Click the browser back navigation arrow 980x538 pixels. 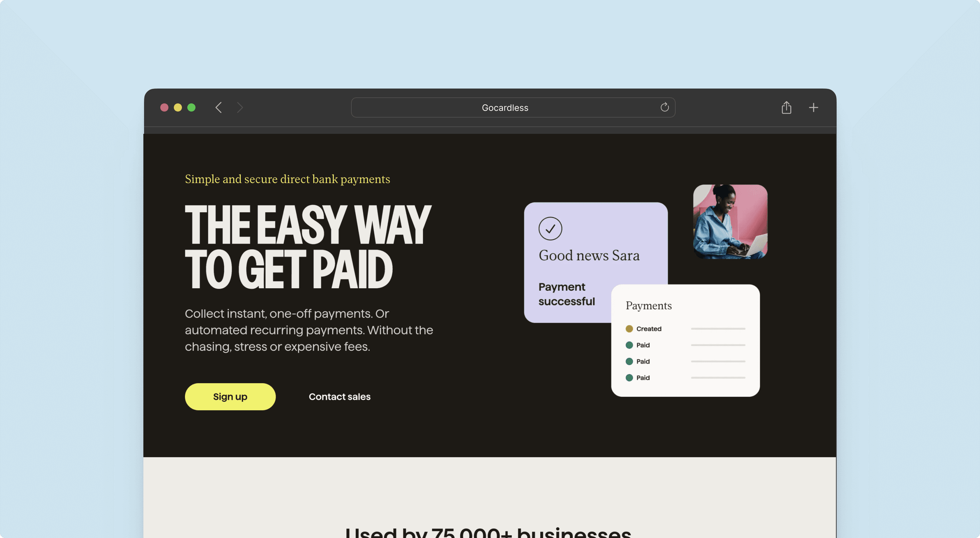pos(219,107)
